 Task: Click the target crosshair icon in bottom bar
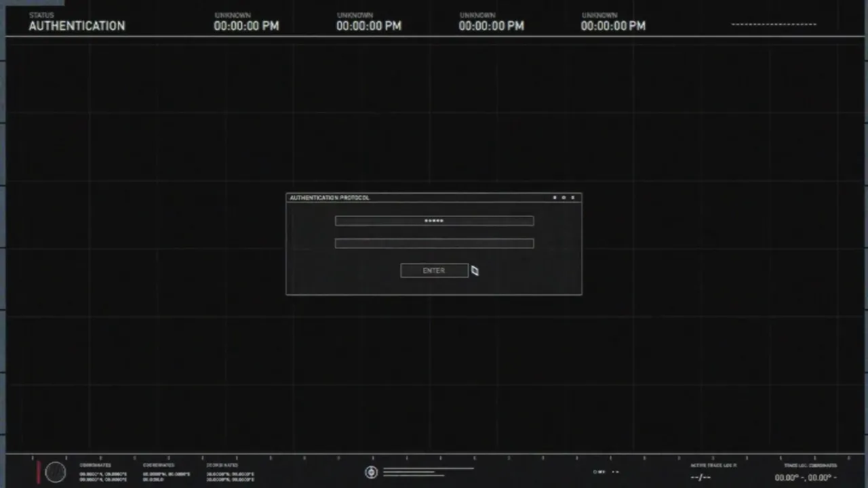(x=371, y=472)
